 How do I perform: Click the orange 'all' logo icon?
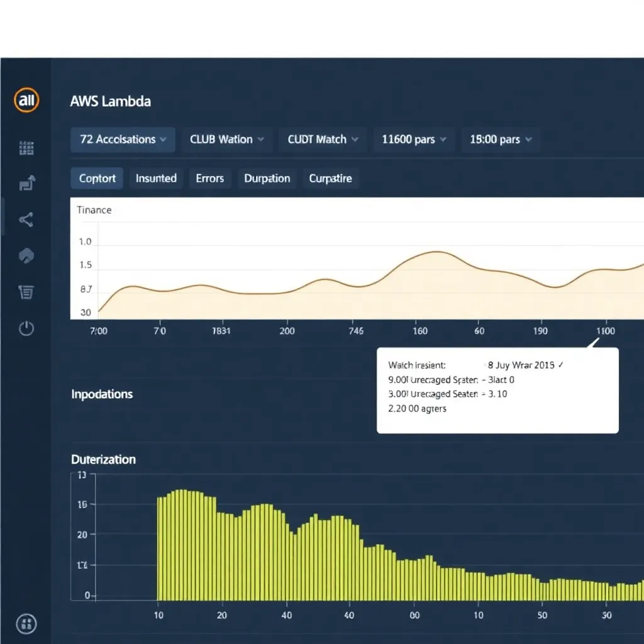click(x=26, y=100)
